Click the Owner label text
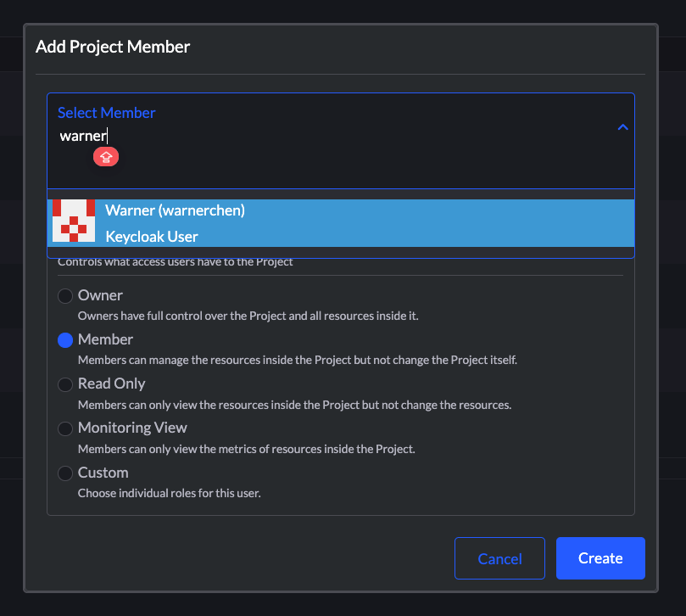This screenshot has height=616, width=686. click(100, 295)
